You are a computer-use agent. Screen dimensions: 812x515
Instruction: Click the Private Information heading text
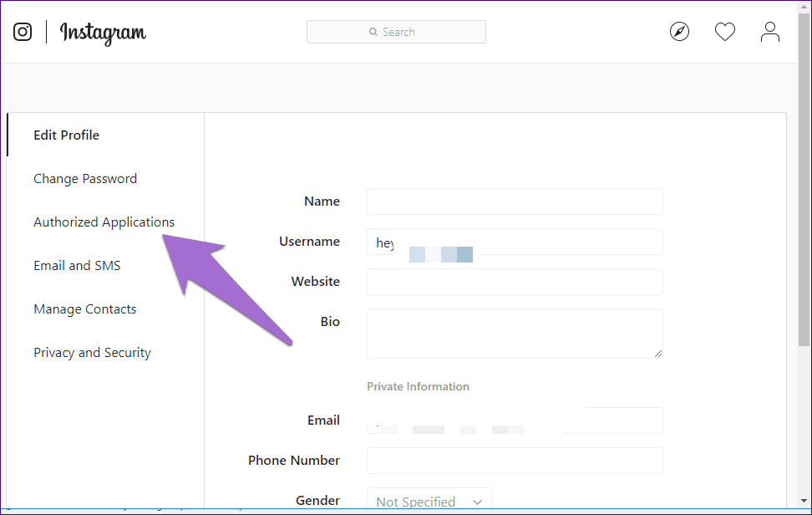418,386
